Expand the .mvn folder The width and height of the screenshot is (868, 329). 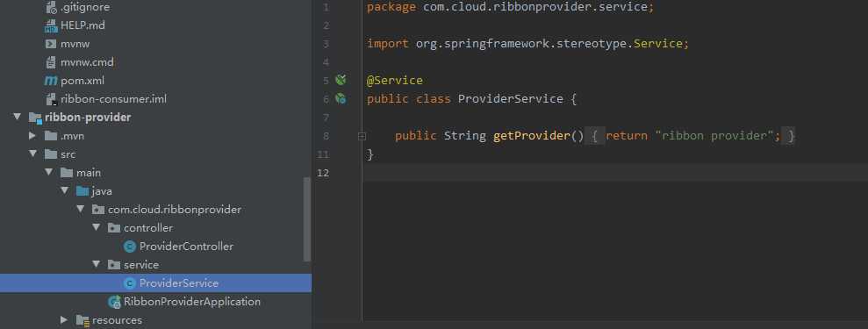(x=32, y=135)
